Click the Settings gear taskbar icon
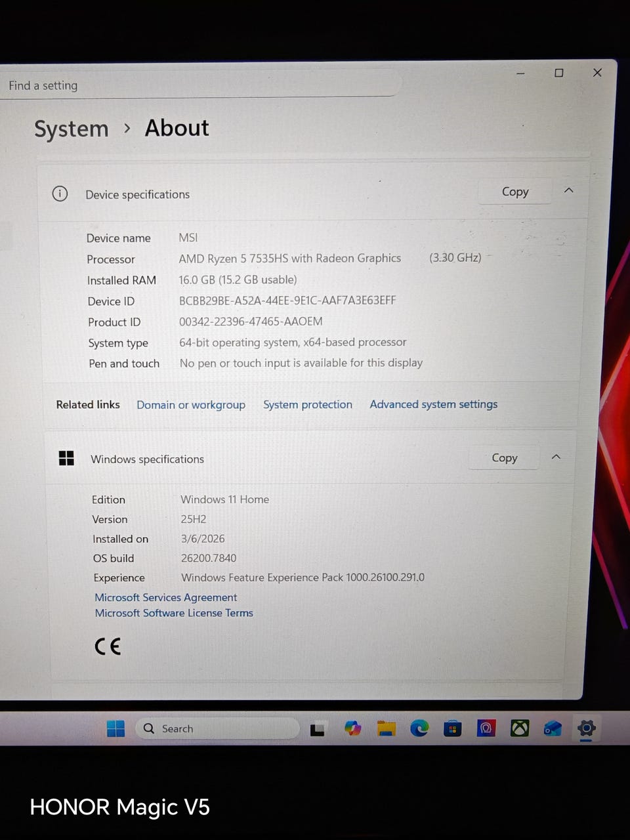 click(586, 728)
